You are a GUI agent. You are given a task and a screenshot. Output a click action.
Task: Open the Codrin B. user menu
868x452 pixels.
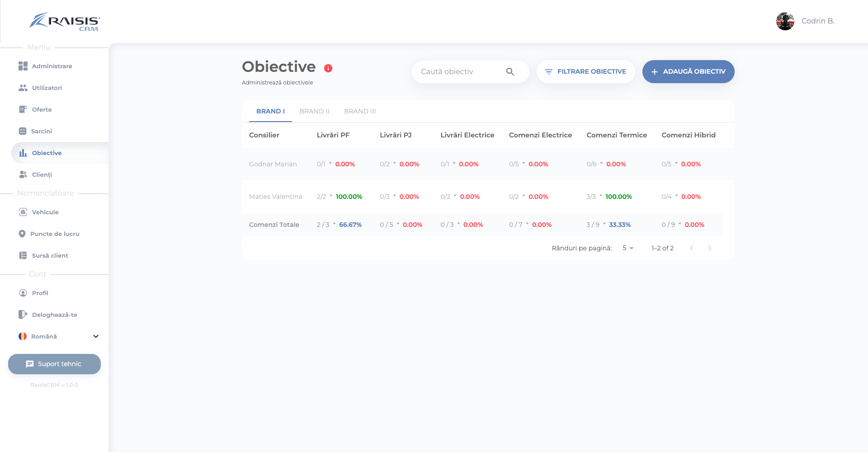805,21
